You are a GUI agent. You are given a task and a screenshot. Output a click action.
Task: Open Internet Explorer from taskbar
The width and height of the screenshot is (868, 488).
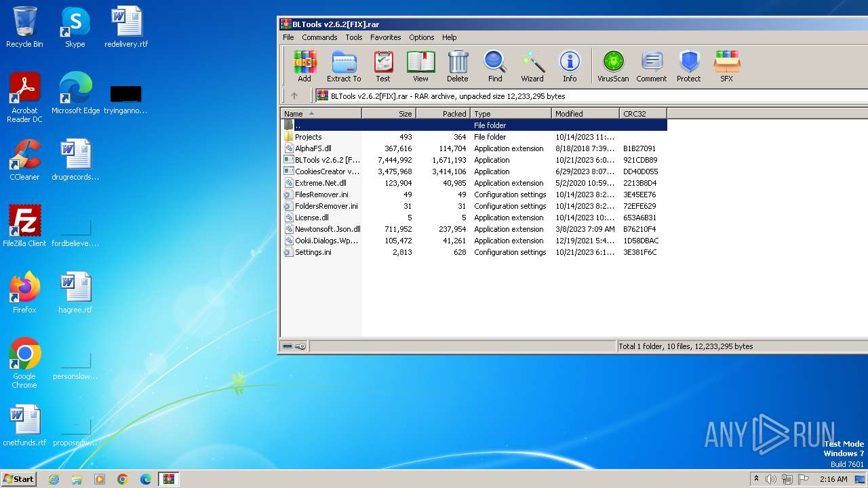(54, 479)
